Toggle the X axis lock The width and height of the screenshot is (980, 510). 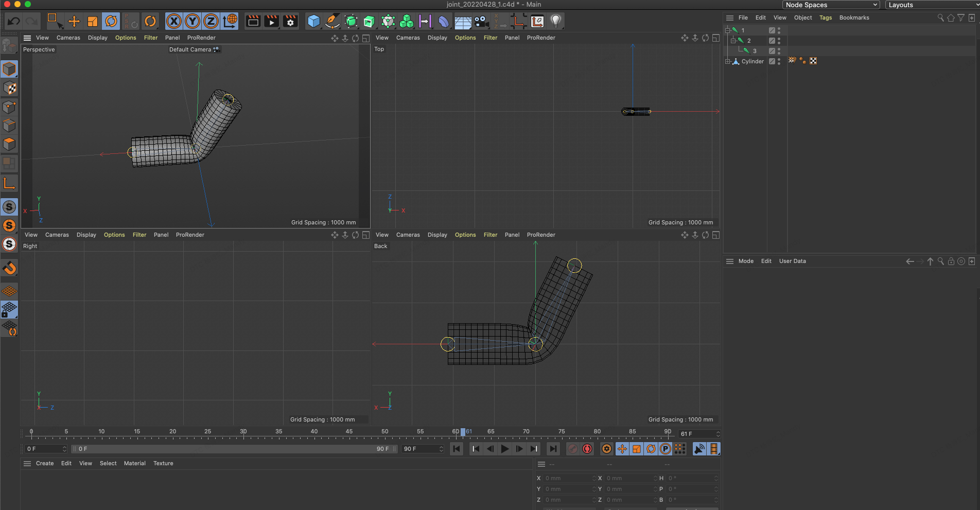(174, 21)
